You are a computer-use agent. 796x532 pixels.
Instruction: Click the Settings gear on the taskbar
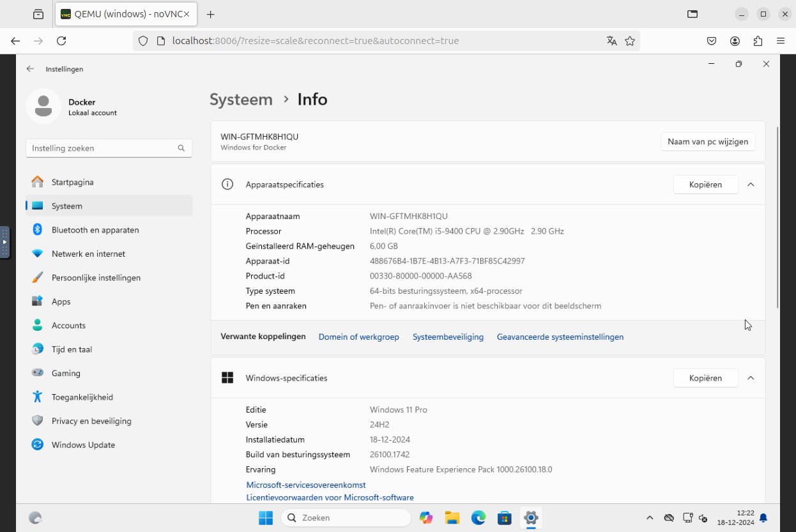pyautogui.click(x=531, y=518)
